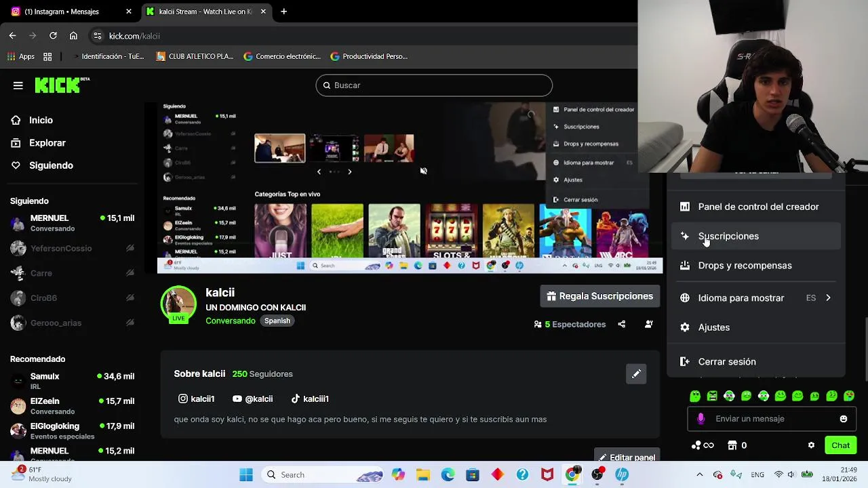Viewport: 868px width, 488px height.
Task: Open chat settings gear icon
Action: [811, 445]
